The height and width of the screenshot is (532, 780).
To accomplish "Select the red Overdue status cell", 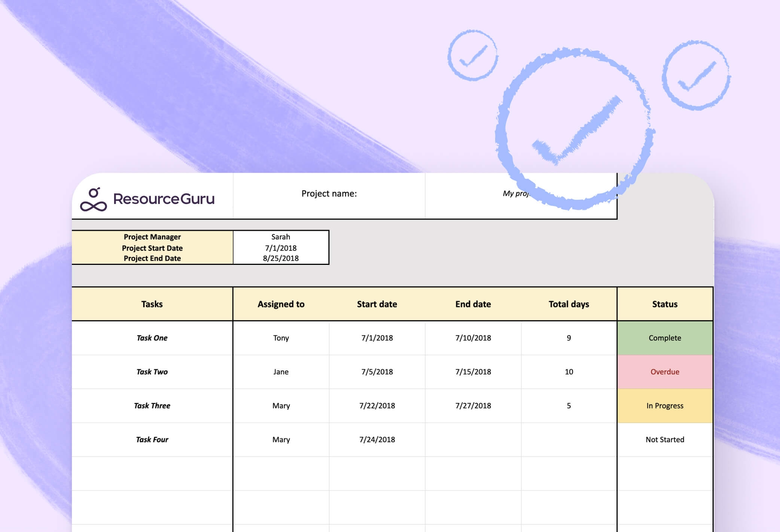I will [665, 372].
